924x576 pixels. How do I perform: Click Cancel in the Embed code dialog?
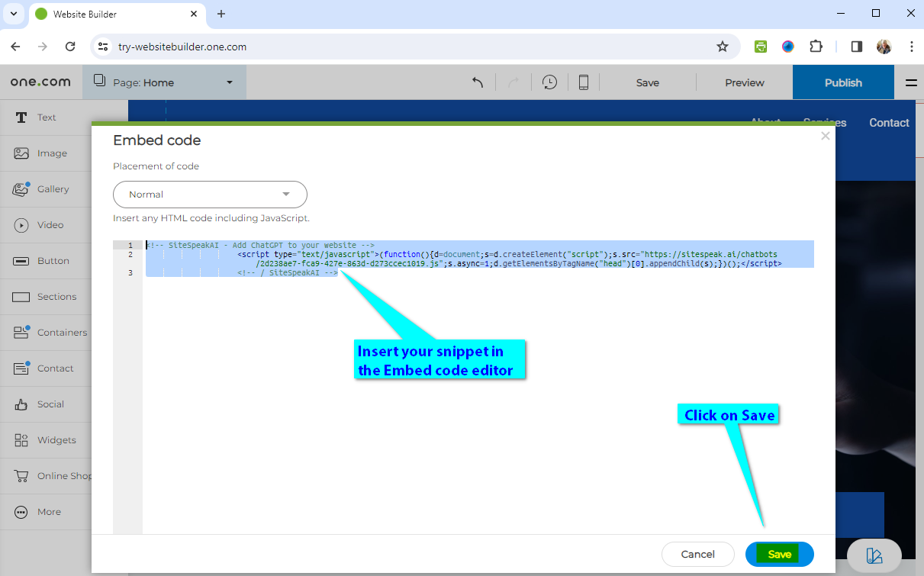[698, 555]
